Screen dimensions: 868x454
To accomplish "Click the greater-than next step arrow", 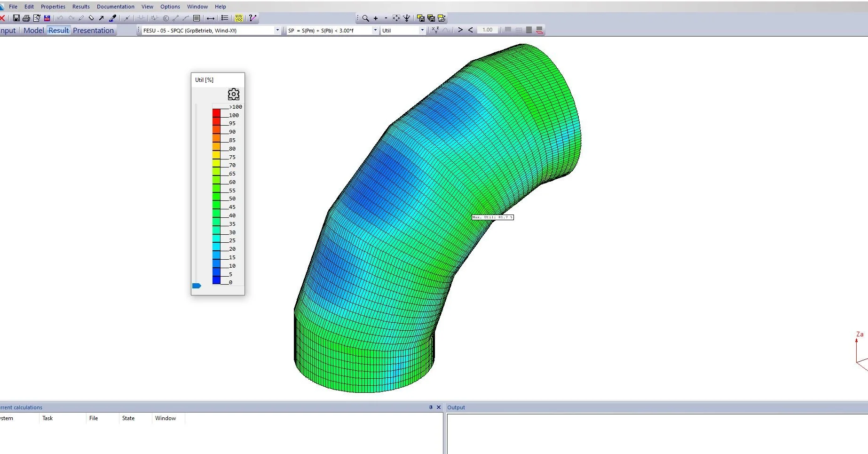I will click(460, 30).
